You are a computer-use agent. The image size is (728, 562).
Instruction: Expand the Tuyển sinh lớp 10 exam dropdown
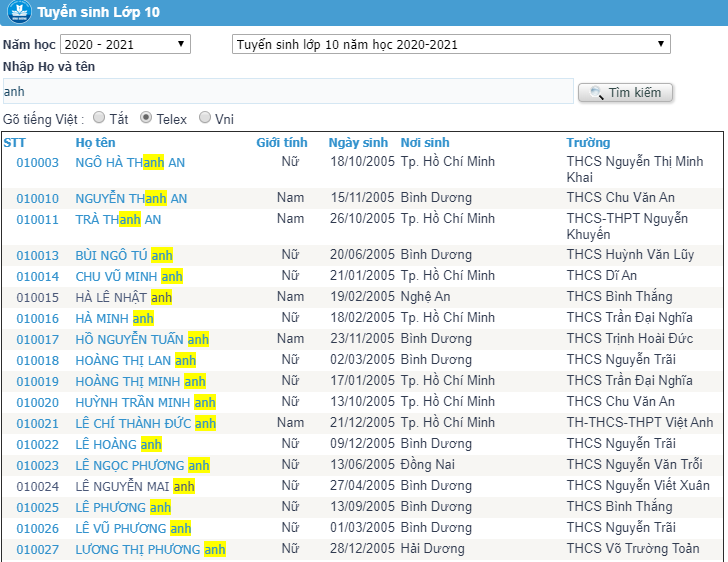pos(450,45)
